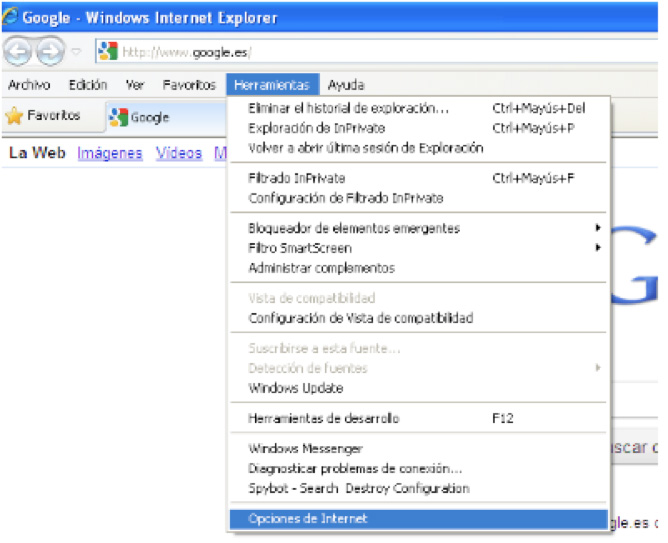Click the Internet Explorer logo in title bar

pos(9,17)
